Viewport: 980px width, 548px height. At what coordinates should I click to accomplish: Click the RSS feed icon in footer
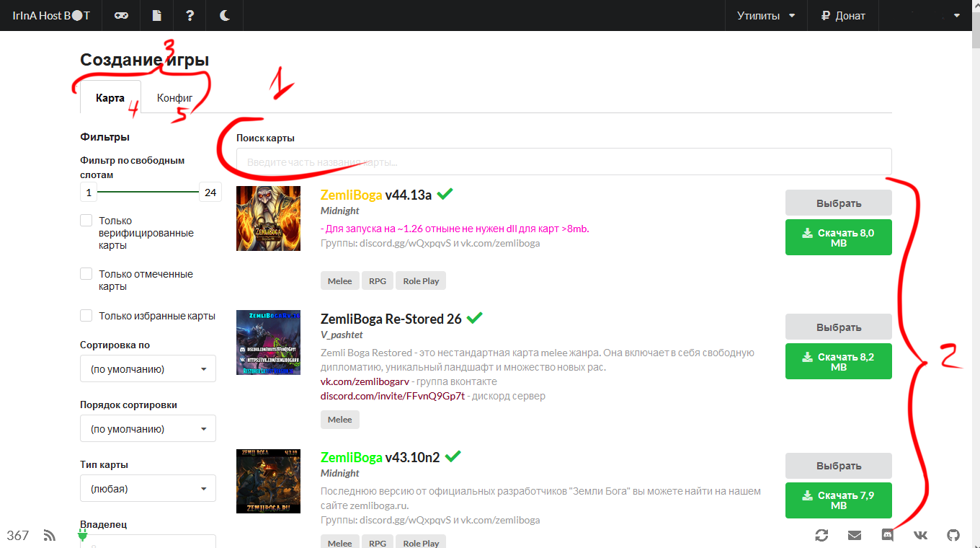pyautogui.click(x=50, y=535)
